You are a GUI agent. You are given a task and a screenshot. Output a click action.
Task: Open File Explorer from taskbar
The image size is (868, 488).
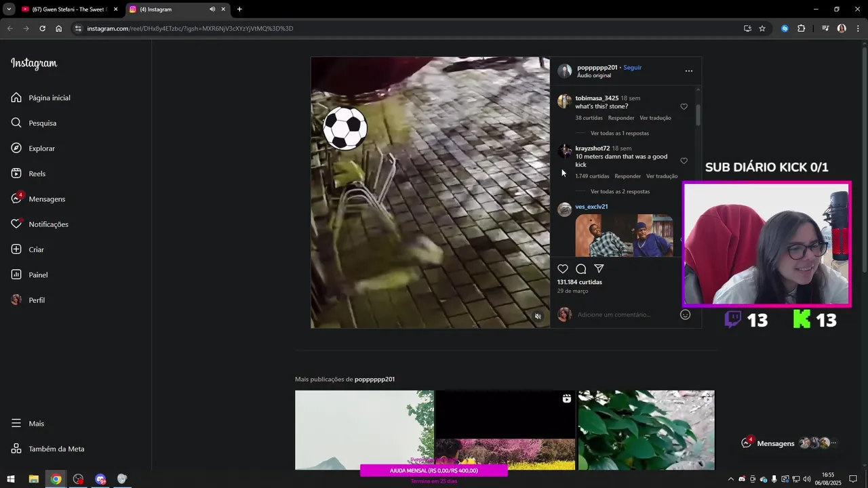(x=33, y=479)
